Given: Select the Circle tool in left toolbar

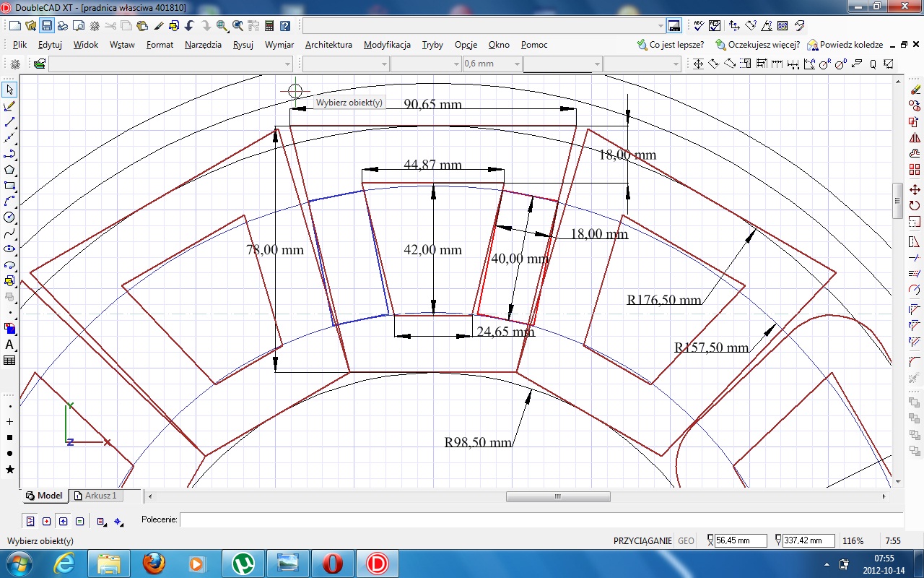Looking at the screenshot, I should pos(9,217).
